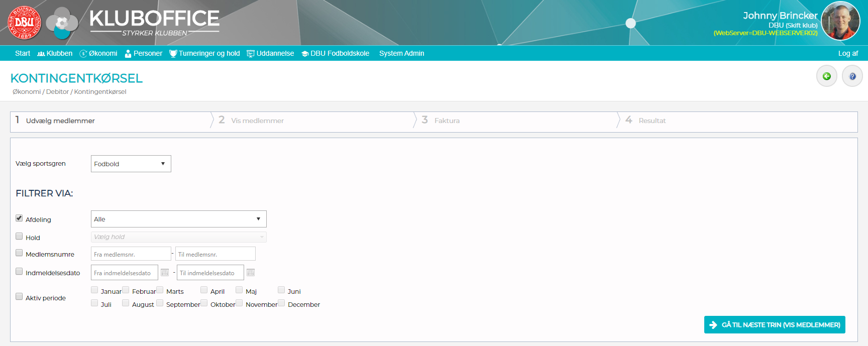This screenshot has width=868, height=346.
Task: Open calendar for Til indmeldelsesdato
Action: [x=251, y=273]
